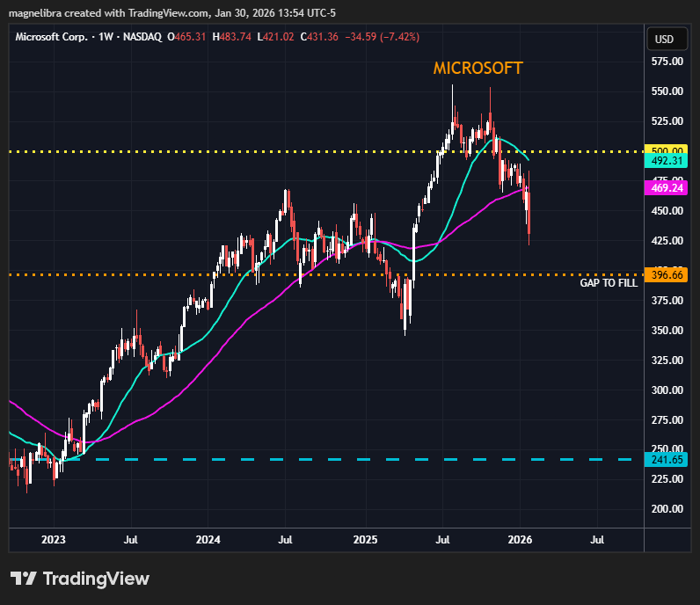
Task: Click the 225.00 price axis label
Action: tap(667, 479)
